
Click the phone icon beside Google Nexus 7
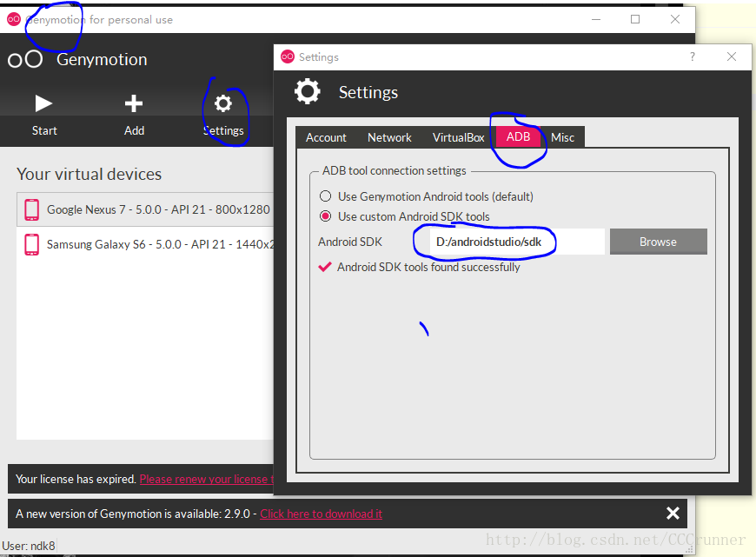coord(32,209)
